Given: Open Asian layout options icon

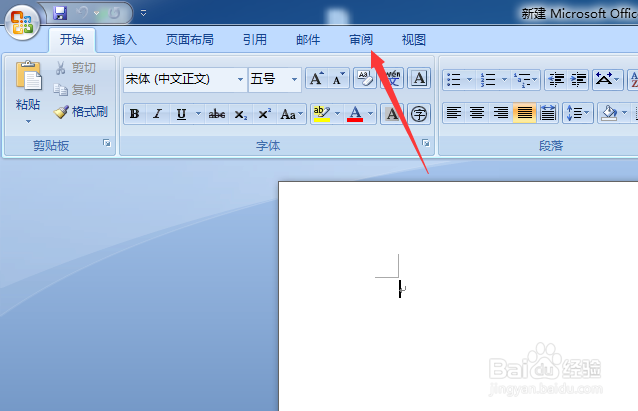Looking at the screenshot, I should pos(607,79).
